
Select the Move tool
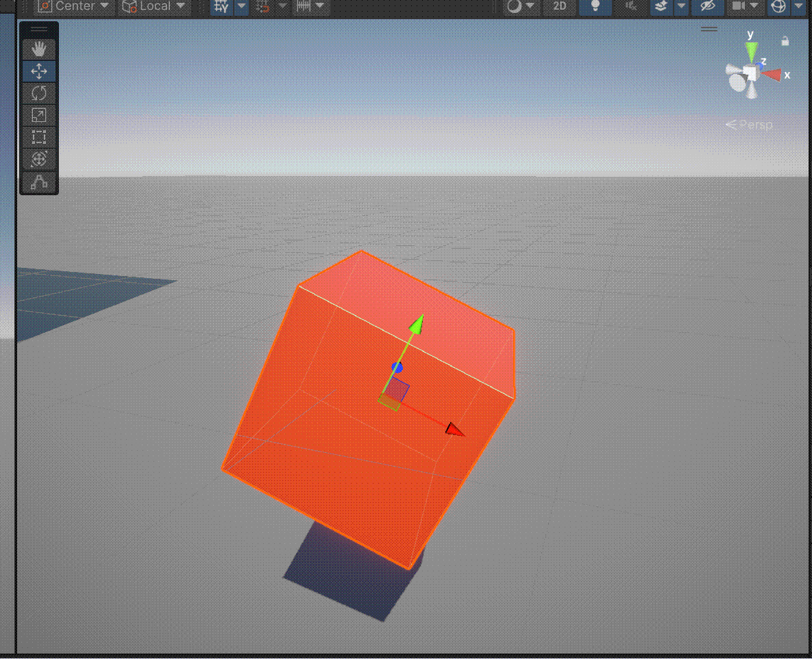39,71
